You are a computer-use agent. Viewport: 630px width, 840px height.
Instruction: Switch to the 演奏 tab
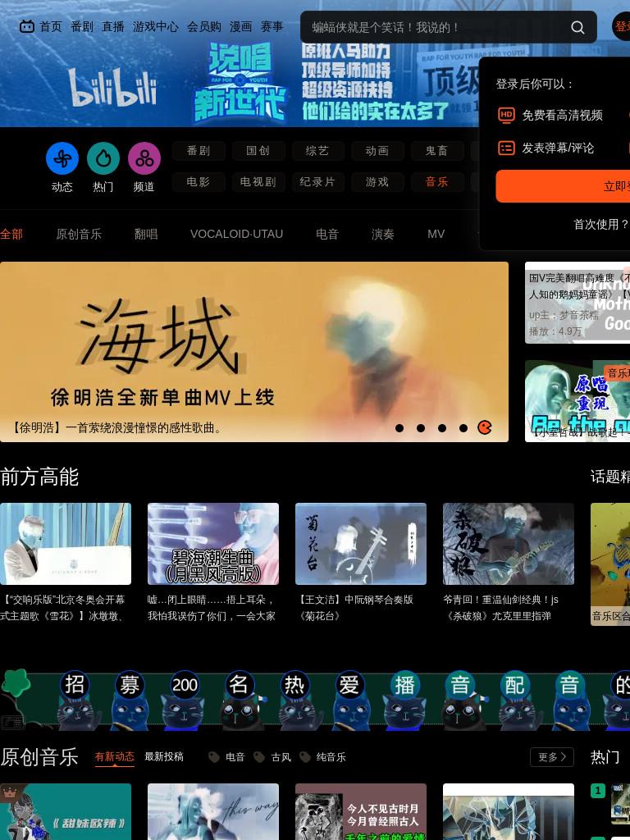tap(382, 234)
